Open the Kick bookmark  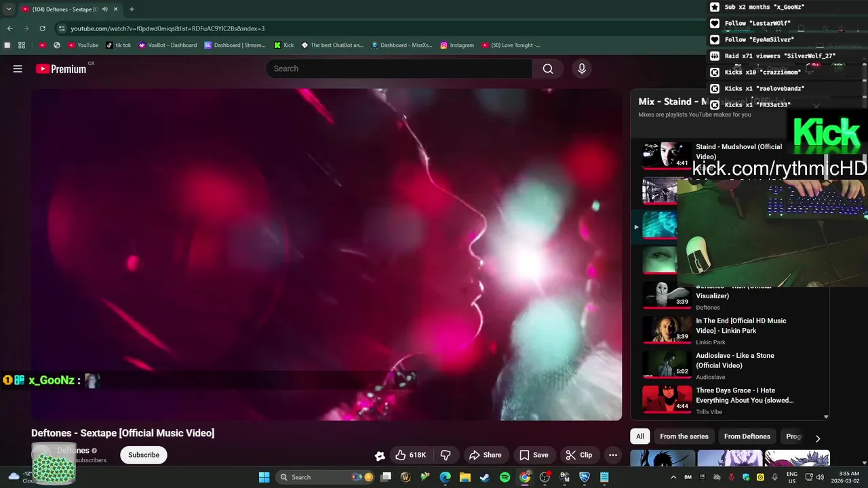284,45
